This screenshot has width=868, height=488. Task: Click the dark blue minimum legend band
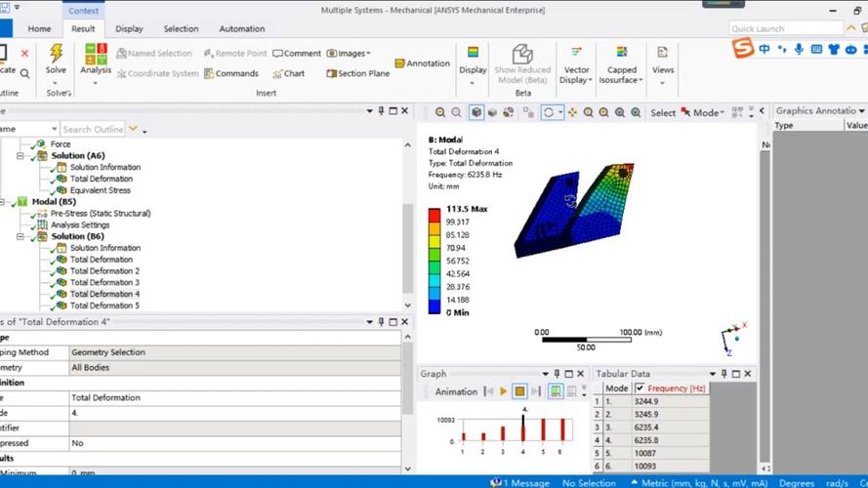[434, 306]
